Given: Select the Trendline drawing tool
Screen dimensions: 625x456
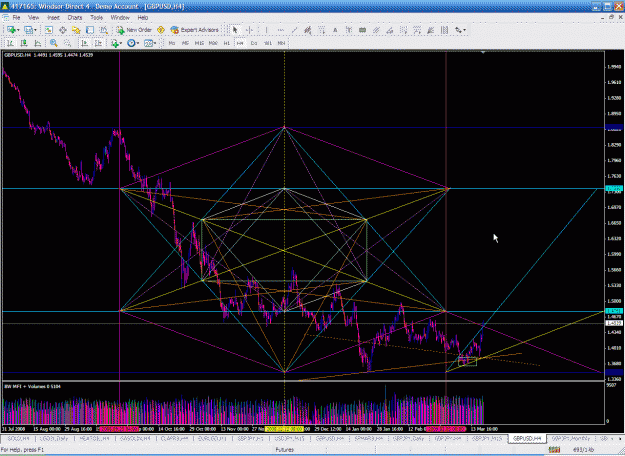Looking at the screenshot, I should pos(294,30).
